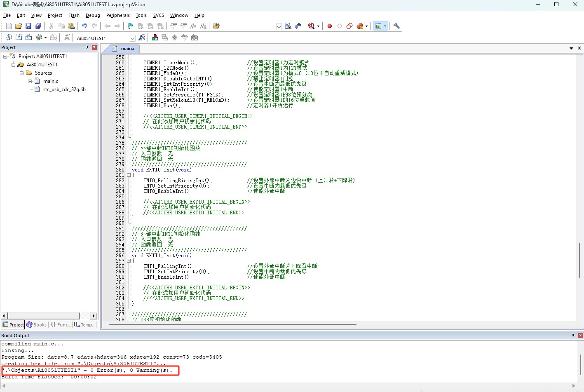Open the Configuration wrench icon
This screenshot has height=392, width=584.
pos(396,26)
